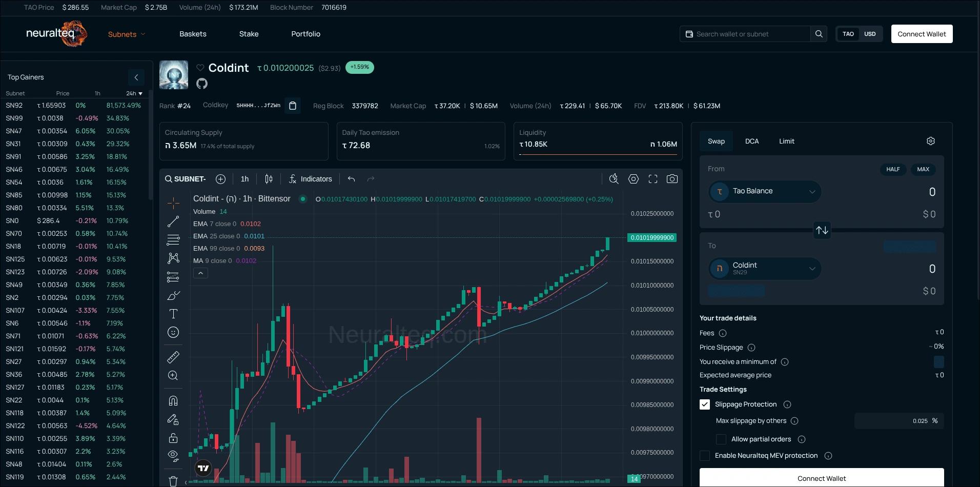Screen dimensions: 980x487
Task: Open SN92 in Top Gainers list
Action: [x=73, y=105]
